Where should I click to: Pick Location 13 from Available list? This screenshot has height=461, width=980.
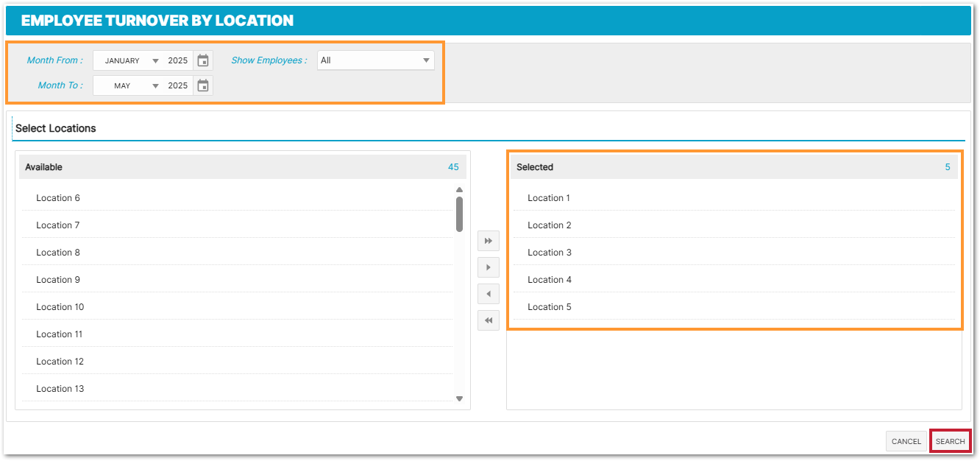60,389
